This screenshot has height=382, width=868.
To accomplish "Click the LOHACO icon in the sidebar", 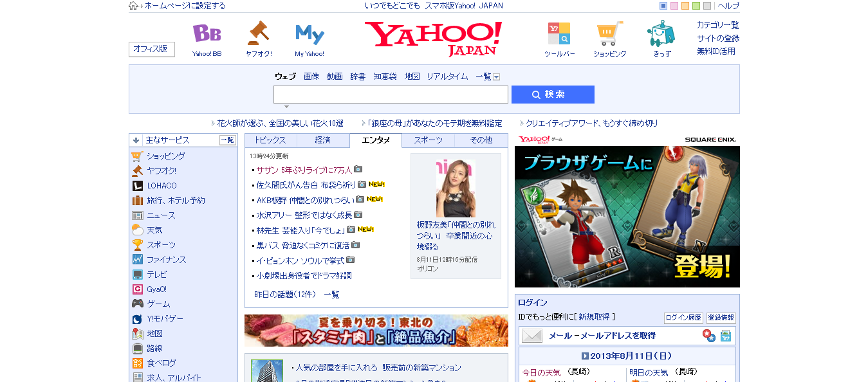I will 137,185.
